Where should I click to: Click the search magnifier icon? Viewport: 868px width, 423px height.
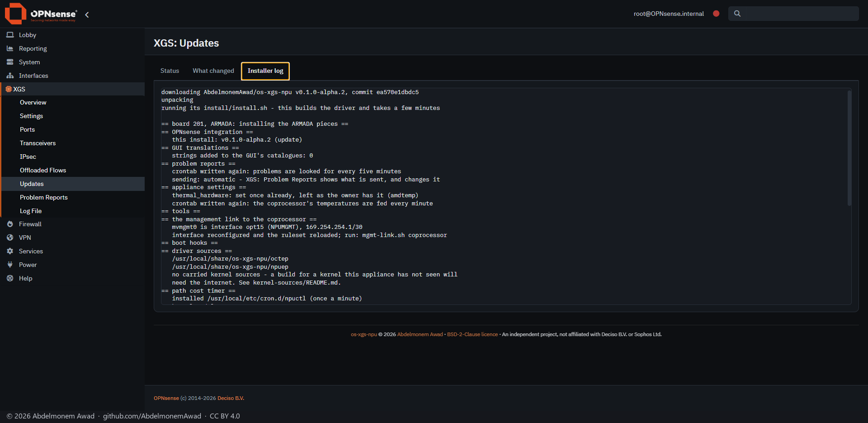[737, 14]
